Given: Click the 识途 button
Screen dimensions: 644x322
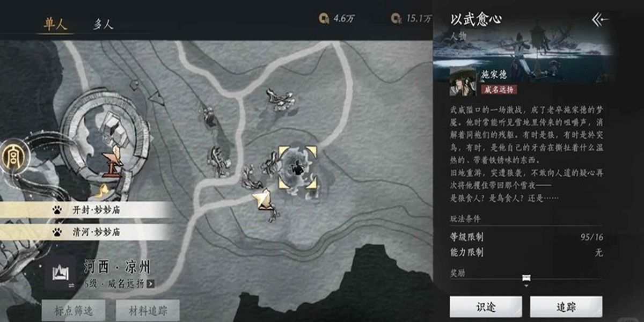Looking at the screenshot, I should coord(486,307).
